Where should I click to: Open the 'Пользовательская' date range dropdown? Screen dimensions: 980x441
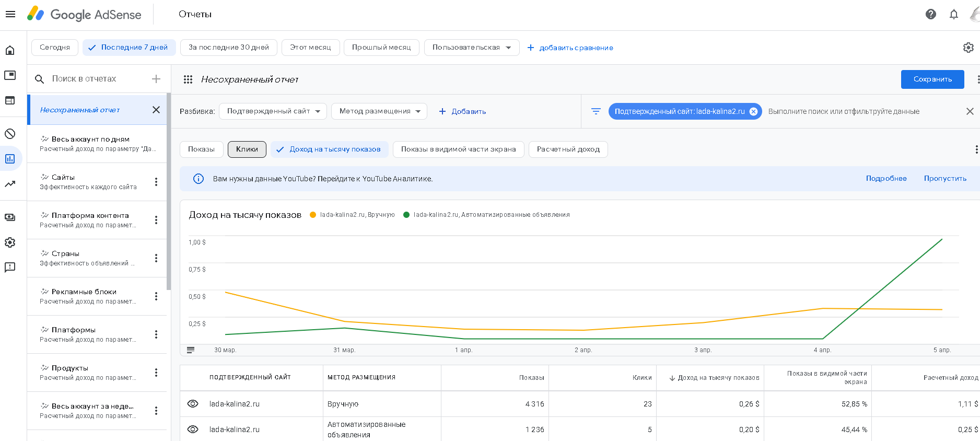point(471,48)
